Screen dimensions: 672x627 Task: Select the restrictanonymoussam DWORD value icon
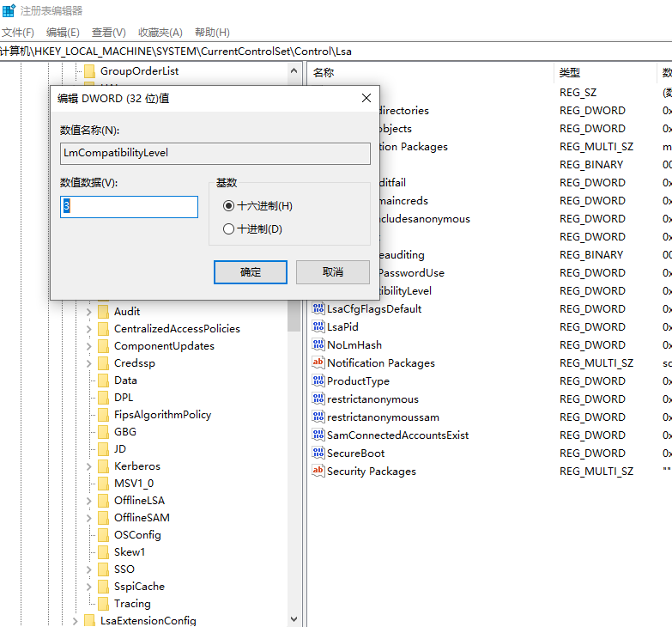click(318, 417)
